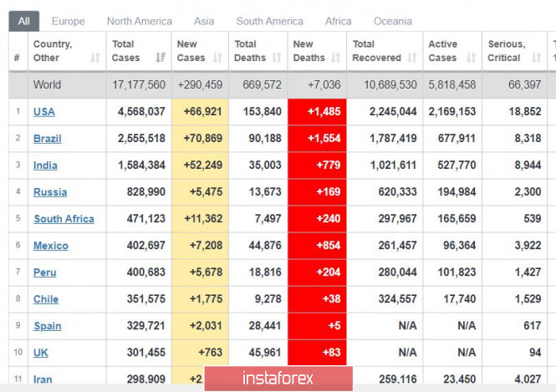Switch to the Africa tab
Screen dimensions: 556x392
point(339,21)
